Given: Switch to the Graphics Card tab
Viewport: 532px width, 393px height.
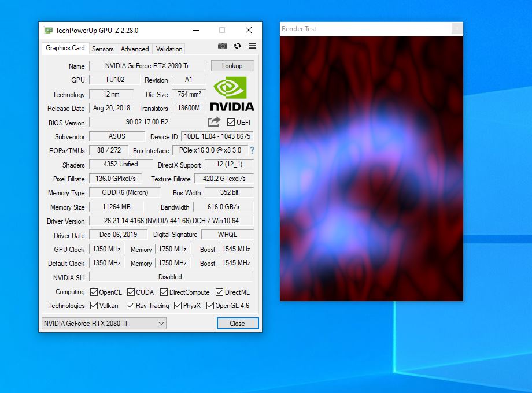Looking at the screenshot, I should click(x=65, y=48).
